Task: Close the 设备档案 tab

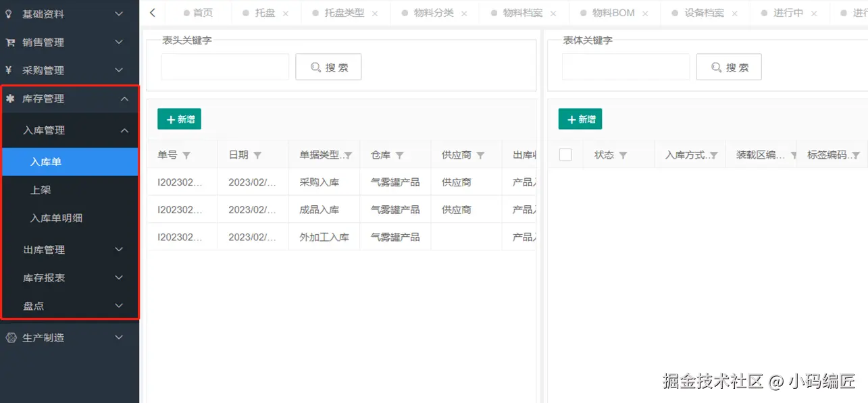Action: click(x=734, y=14)
